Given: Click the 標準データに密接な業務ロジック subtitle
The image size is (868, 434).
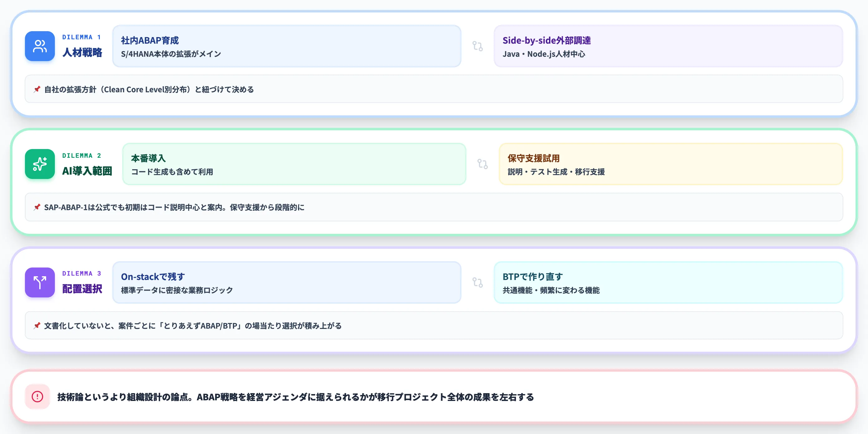Looking at the screenshot, I should (177, 290).
